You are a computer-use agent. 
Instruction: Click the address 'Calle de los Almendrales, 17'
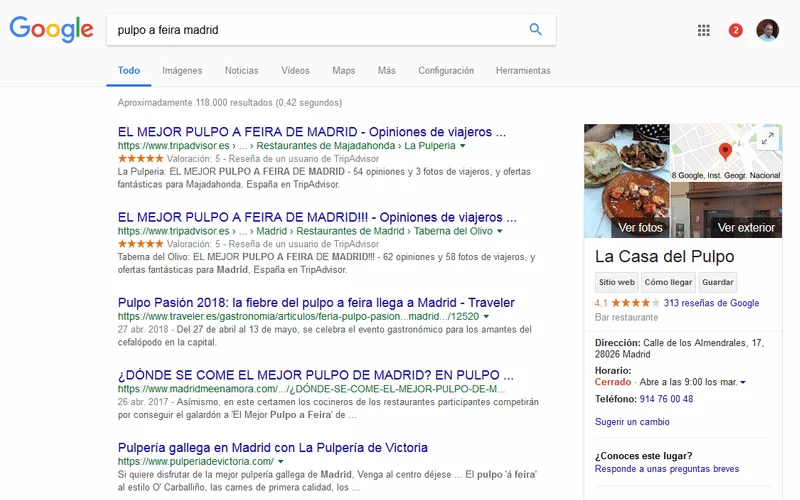point(703,343)
